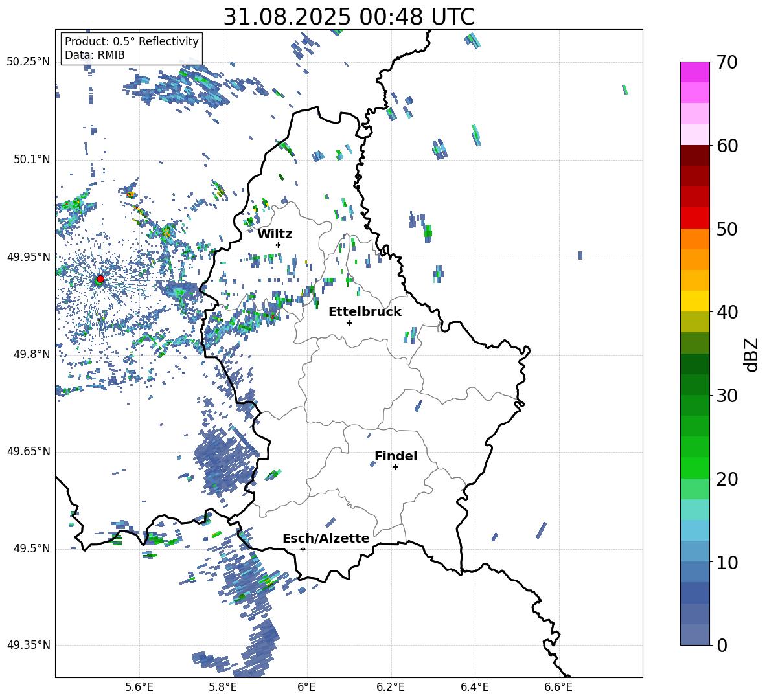Click the 49.65°N latitude label

tap(29, 451)
